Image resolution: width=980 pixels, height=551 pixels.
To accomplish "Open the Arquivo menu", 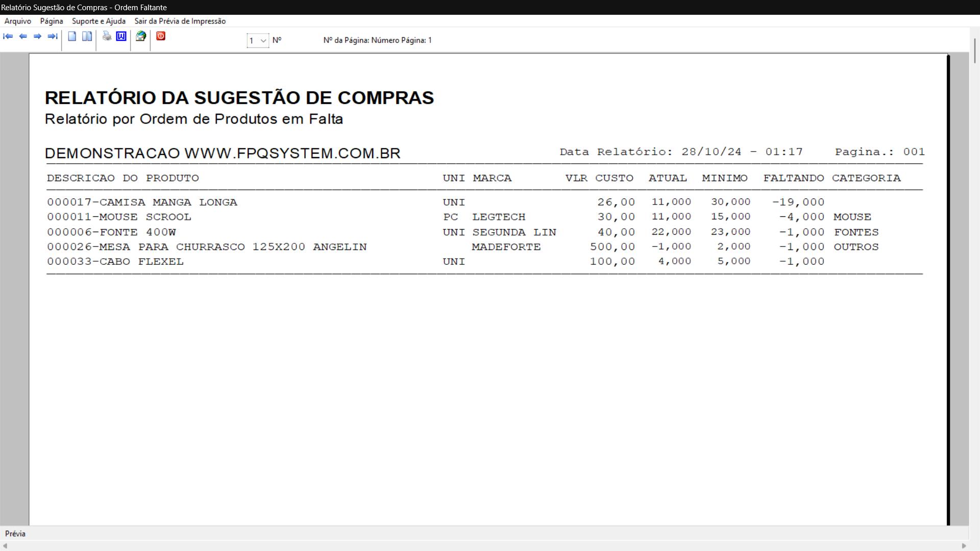I will point(18,21).
